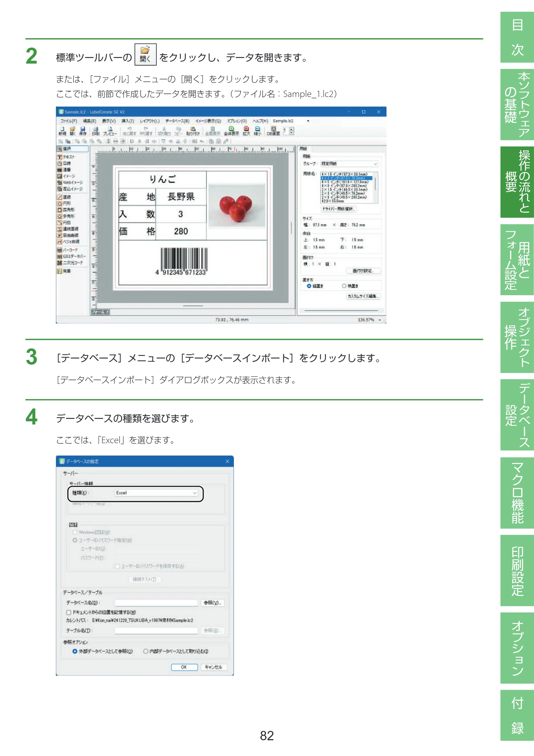Select the 背景 (Background) tool
Viewport: 534px width, 756px height.
[x=64, y=271]
